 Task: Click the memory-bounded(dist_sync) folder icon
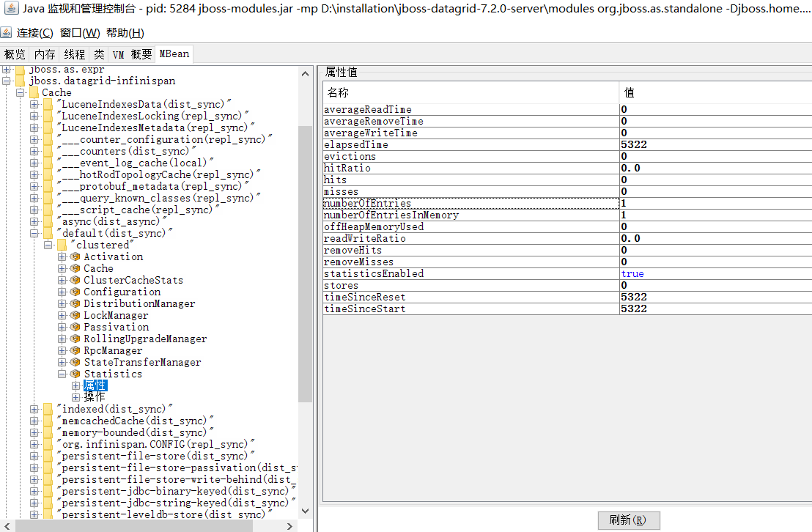tap(48, 432)
